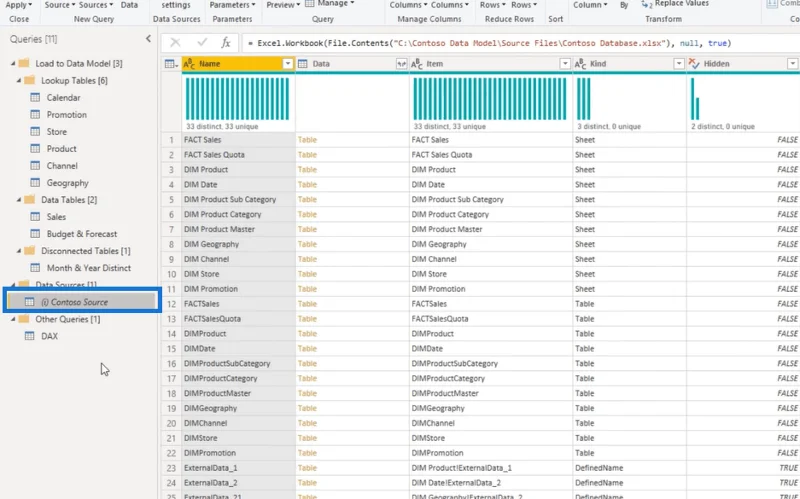Select the Month & Year Distinct query

(x=89, y=268)
